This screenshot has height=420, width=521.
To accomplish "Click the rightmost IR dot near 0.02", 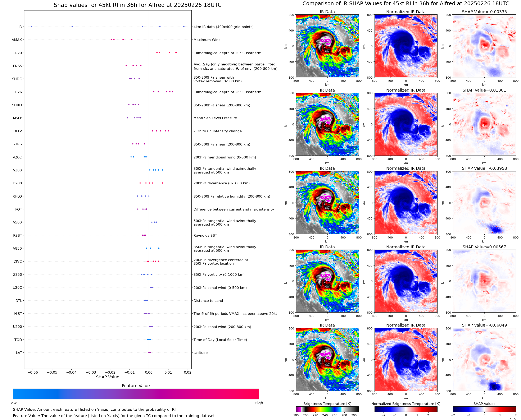I will [184, 27].
